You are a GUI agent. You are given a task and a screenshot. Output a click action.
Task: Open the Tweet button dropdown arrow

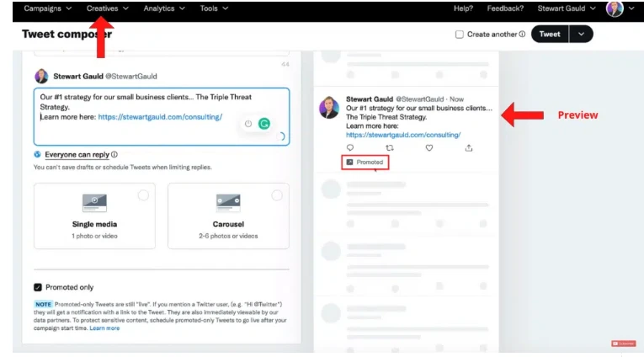pyautogui.click(x=581, y=34)
